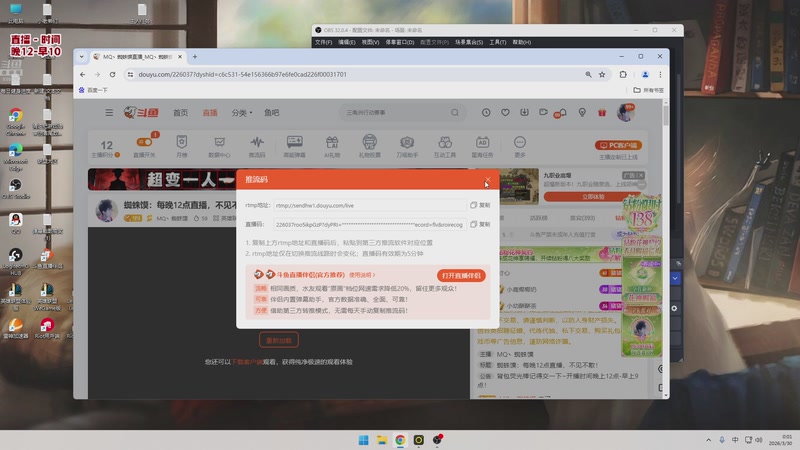Open the Douyu hamburger menu icon
Image resolution: width=800 pixels, height=450 pixels.
pyautogui.click(x=109, y=112)
